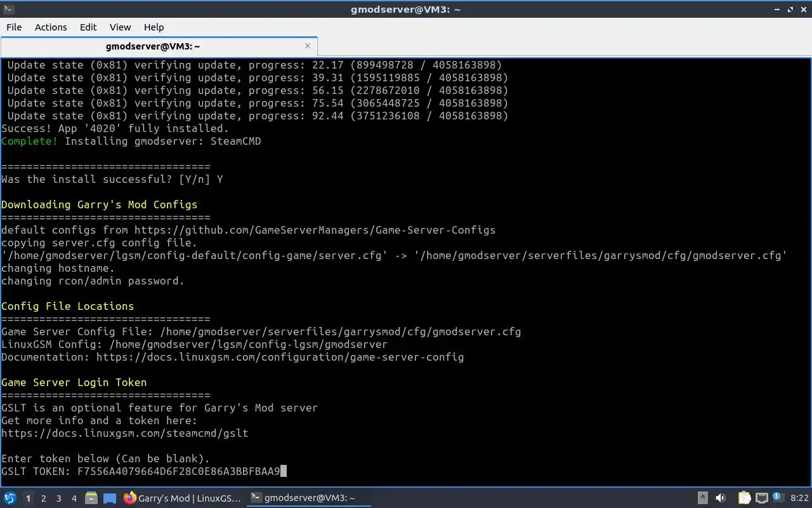Click the 'Downloading Garry's Mod Configs' heading
The height and width of the screenshot is (508, 812).
[x=100, y=204]
